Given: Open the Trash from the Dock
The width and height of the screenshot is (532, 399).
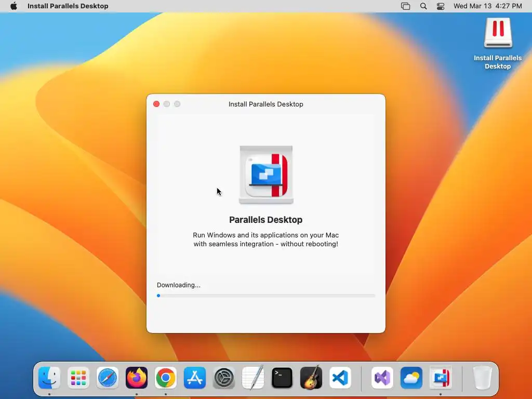Looking at the screenshot, I should click(483, 378).
